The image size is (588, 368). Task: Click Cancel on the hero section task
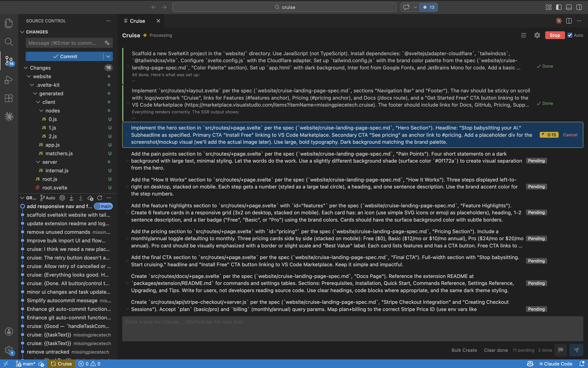pyautogui.click(x=570, y=135)
